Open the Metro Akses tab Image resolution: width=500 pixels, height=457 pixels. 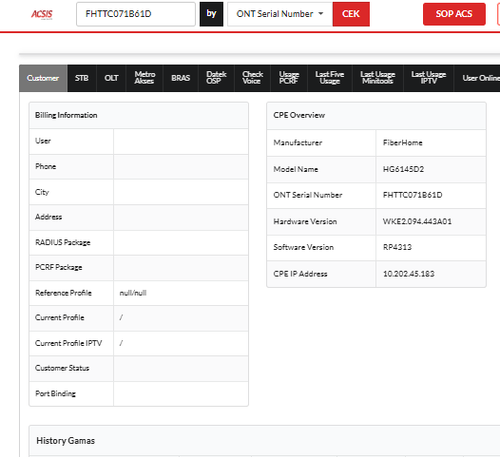144,78
